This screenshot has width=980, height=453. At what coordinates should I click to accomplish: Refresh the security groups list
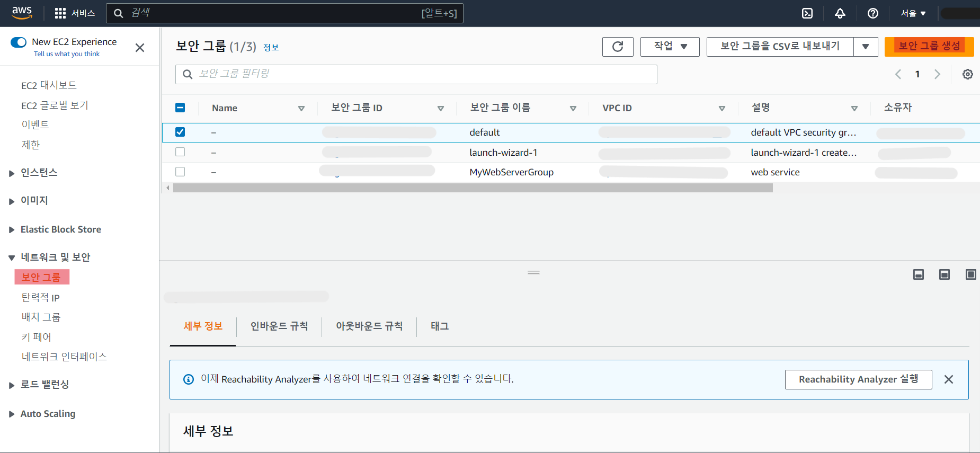pyautogui.click(x=618, y=47)
